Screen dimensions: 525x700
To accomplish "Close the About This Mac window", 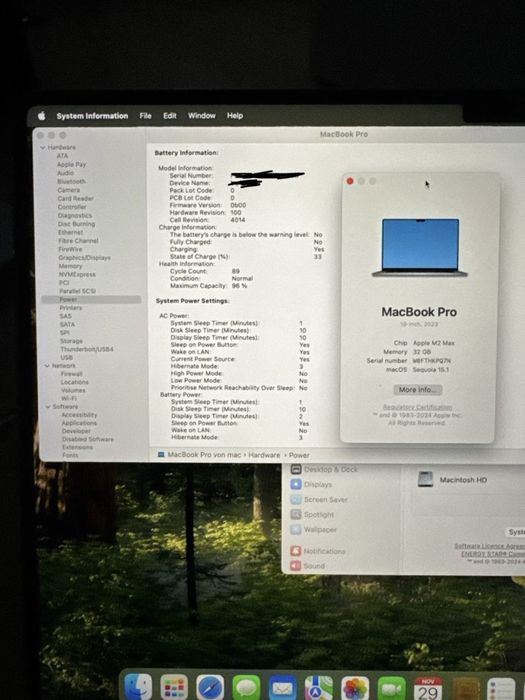I will tap(350, 181).
